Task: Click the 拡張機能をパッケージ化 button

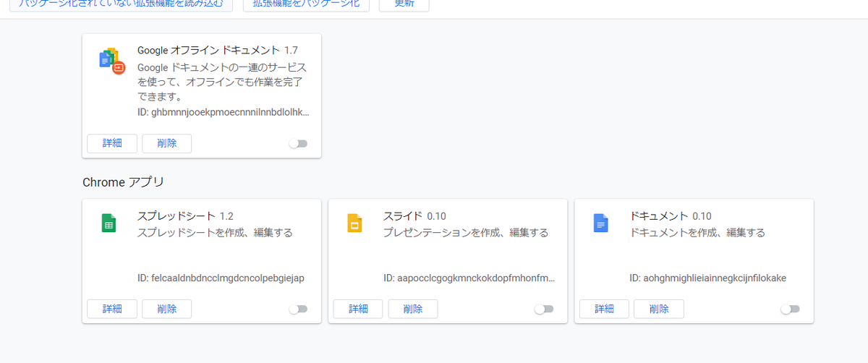Action: coord(306,4)
